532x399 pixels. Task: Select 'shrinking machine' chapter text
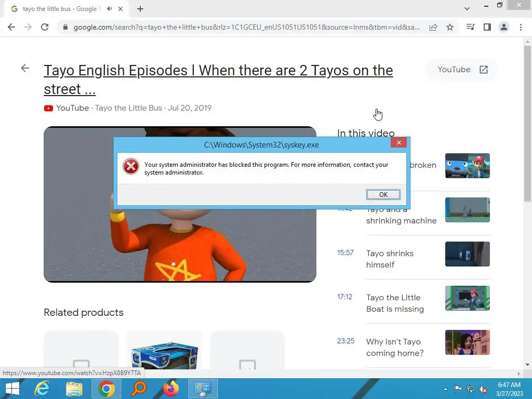coord(402,220)
